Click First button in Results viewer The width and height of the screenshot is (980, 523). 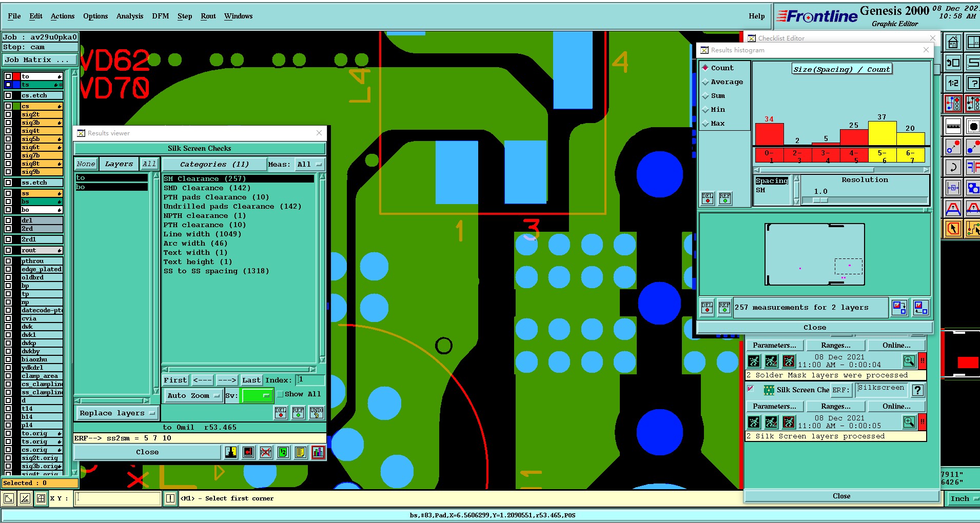[175, 380]
